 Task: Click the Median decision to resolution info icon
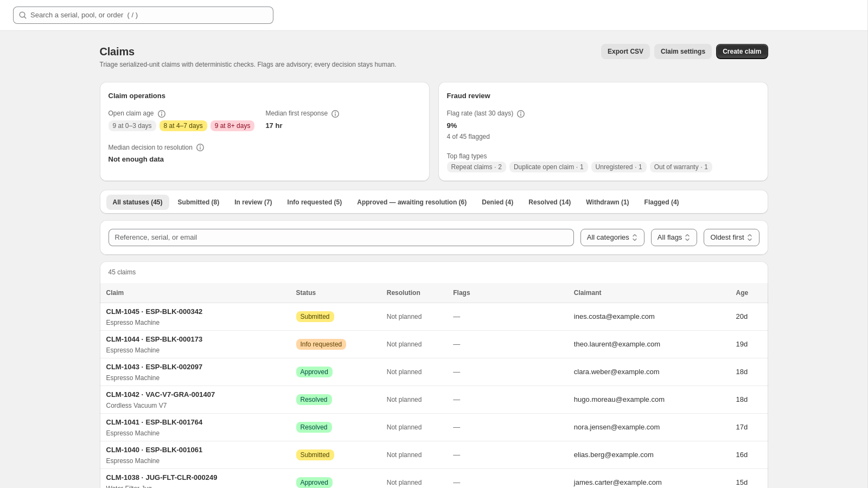tap(200, 147)
